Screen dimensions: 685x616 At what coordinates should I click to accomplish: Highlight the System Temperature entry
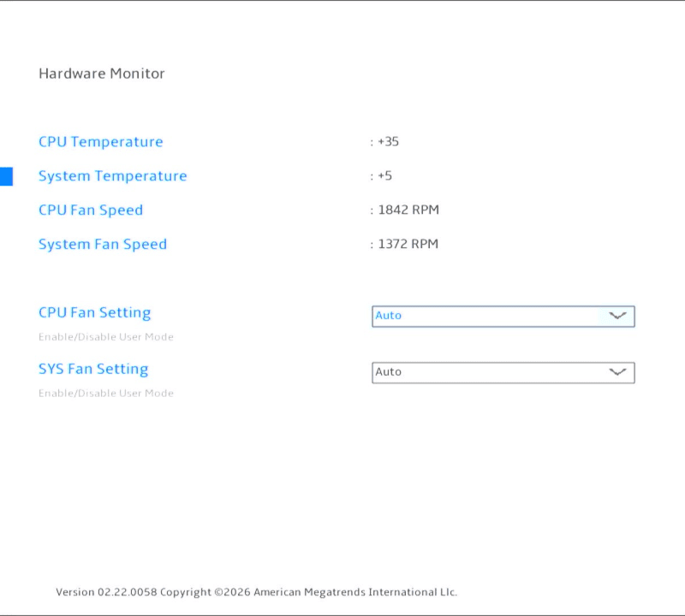(x=112, y=176)
